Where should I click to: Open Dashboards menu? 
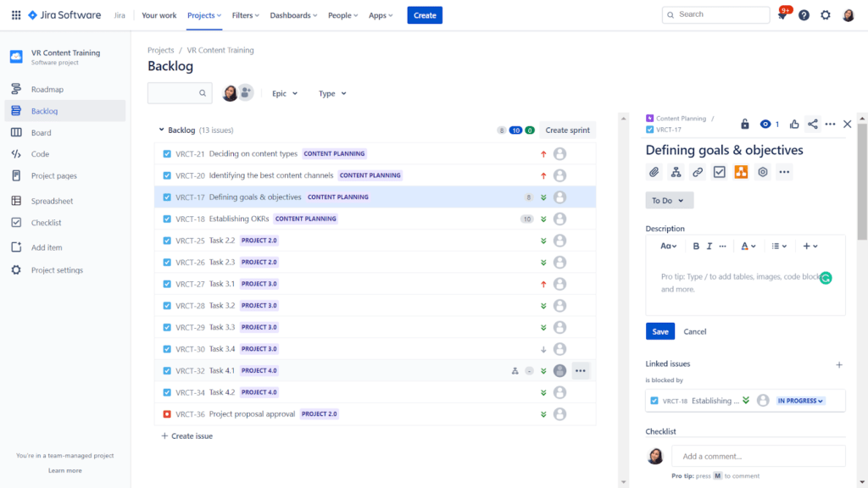click(x=293, y=15)
